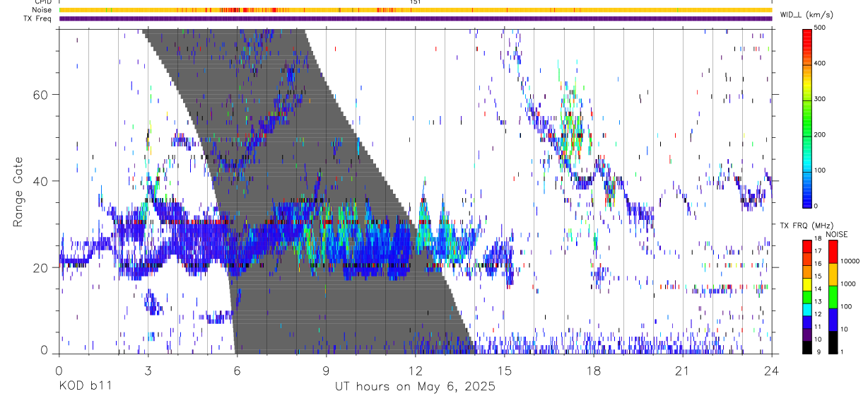Click the WID⊥ (km/s) colorbar title
This screenshot has height=401, width=868.
click(808, 15)
